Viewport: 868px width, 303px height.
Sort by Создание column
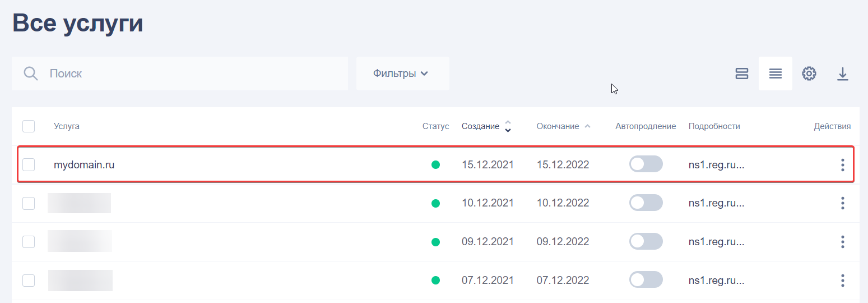[486, 126]
